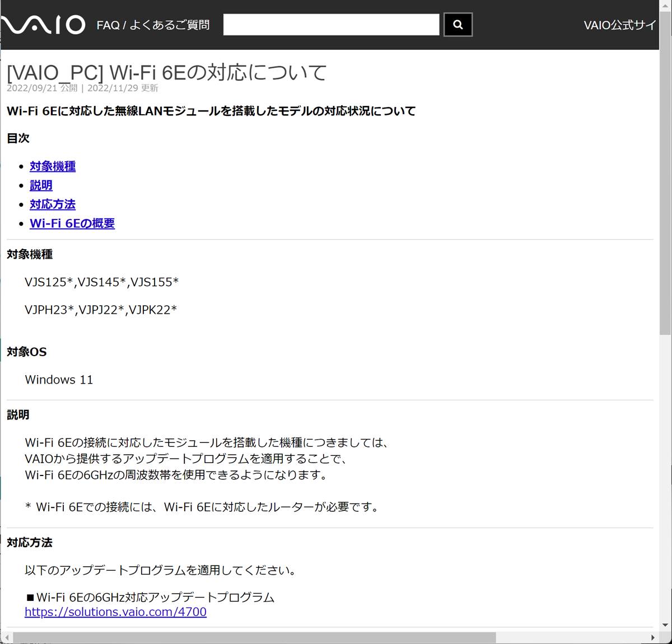The height and width of the screenshot is (644, 672).
Task: Click the vertical scrollbar up arrow
Action: point(665,6)
